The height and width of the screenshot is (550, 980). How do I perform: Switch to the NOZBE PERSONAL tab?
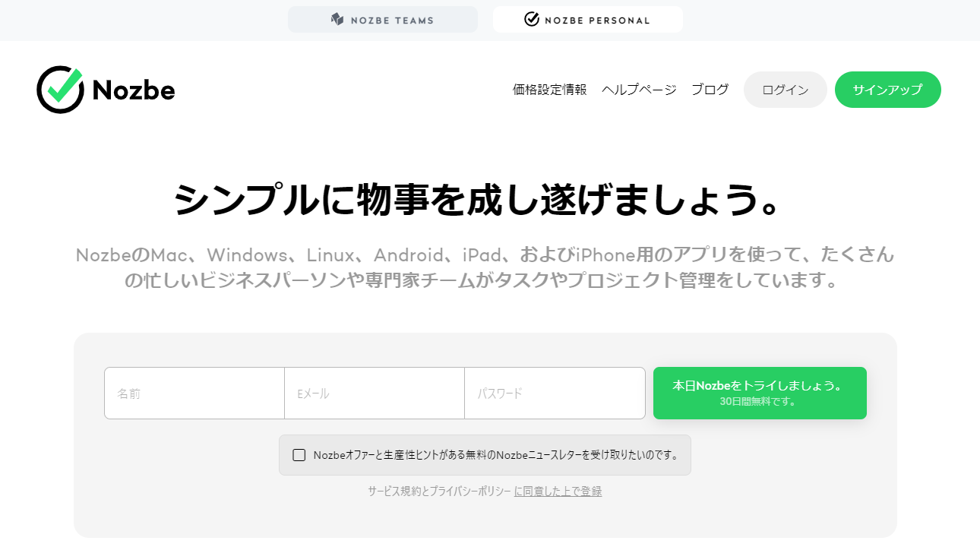[587, 19]
